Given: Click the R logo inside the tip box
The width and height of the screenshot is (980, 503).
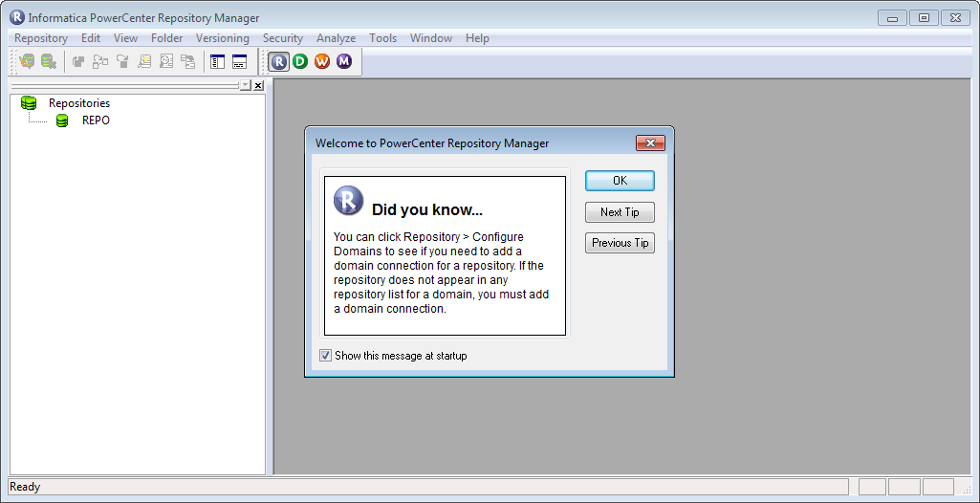Looking at the screenshot, I should 348,200.
